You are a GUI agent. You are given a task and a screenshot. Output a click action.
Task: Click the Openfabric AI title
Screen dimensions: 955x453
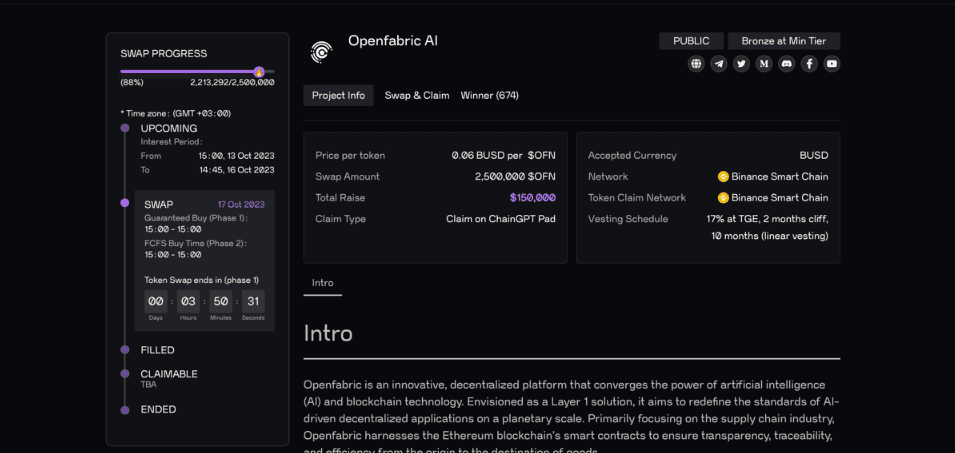[x=393, y=41]
